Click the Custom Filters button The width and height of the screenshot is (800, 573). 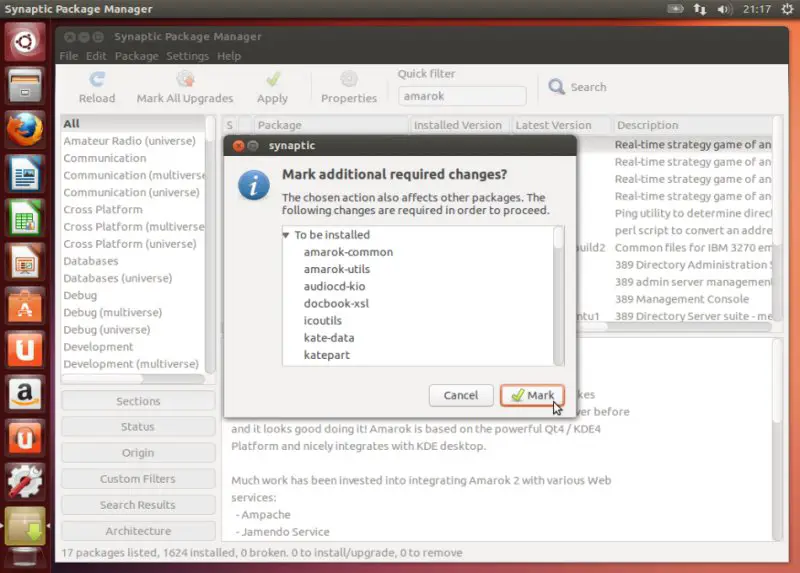click(x=138, y=479)
